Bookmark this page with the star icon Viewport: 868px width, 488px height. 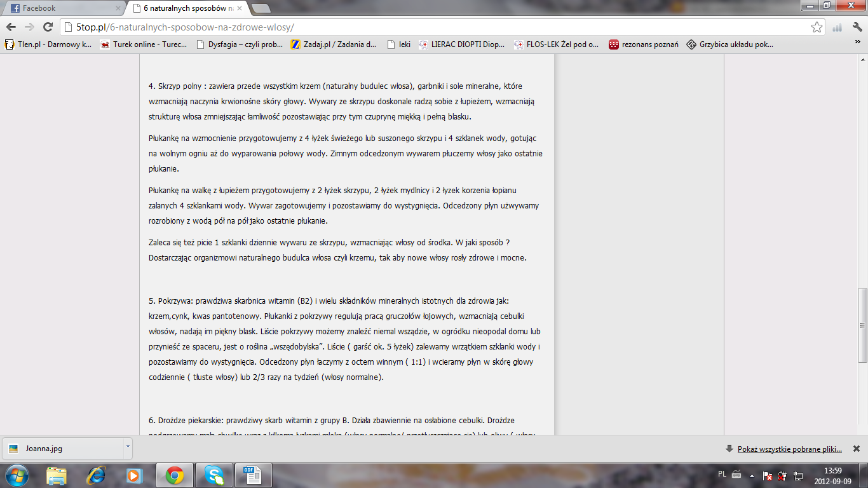[x=817, y=27]
